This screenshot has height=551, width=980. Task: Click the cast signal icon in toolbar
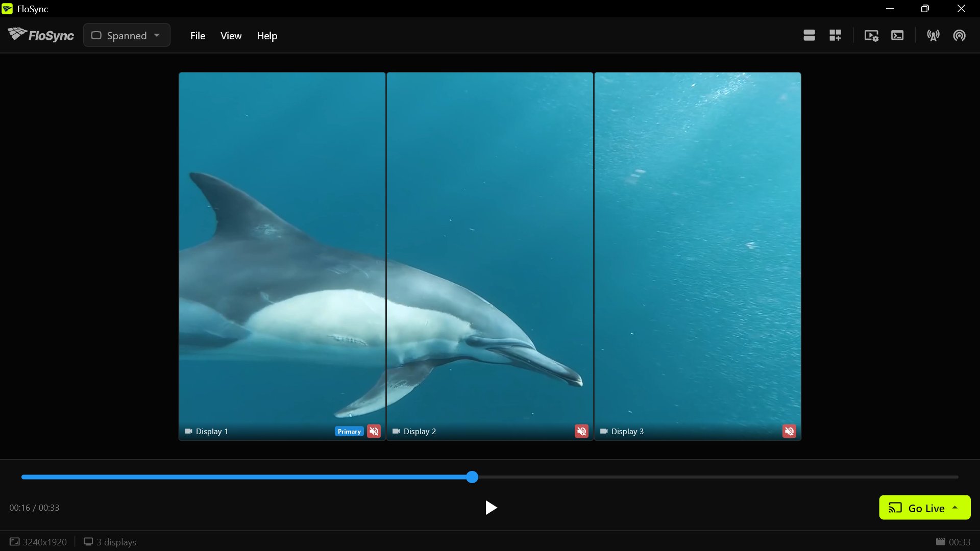point(960,35)
